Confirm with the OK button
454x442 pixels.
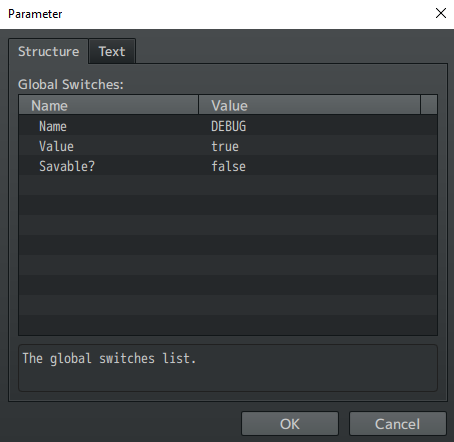point(290,424)
